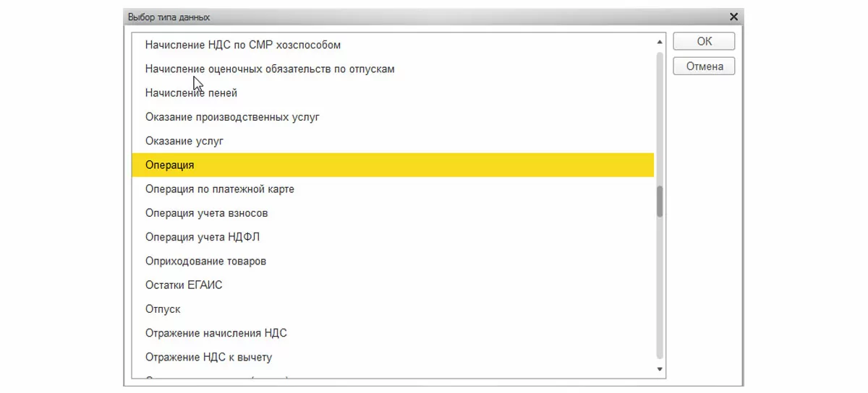The width and height of the screenshot is (868, 393).
Task: Select Начисление НДС по СМР хозспособом
Action: coord(242,45)
